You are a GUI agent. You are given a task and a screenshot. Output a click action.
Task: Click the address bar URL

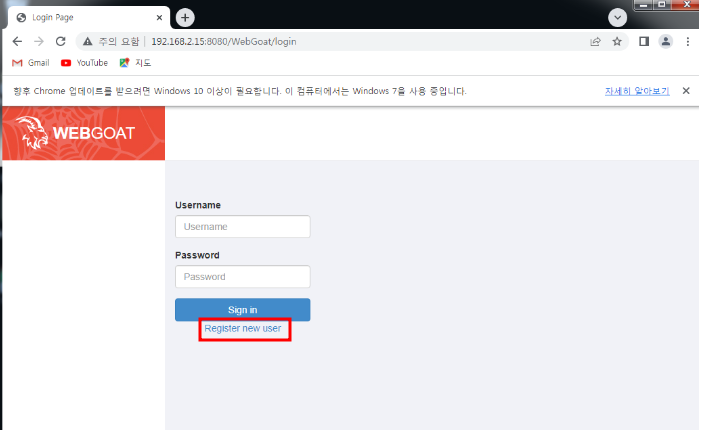[224, 42]
